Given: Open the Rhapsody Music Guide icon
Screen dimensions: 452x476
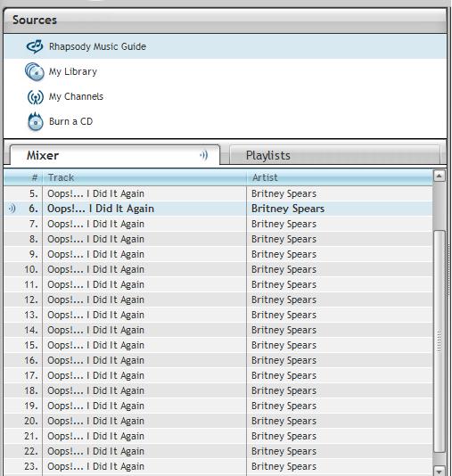Looking at the screenshot, I should click(35, 46).
